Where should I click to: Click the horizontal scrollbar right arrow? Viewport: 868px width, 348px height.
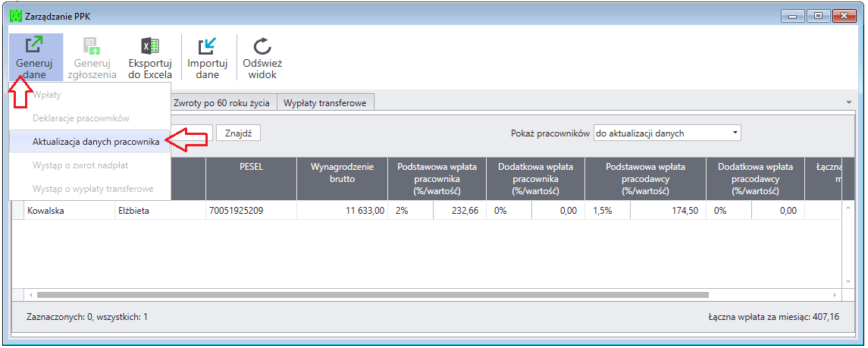[835, 295]
